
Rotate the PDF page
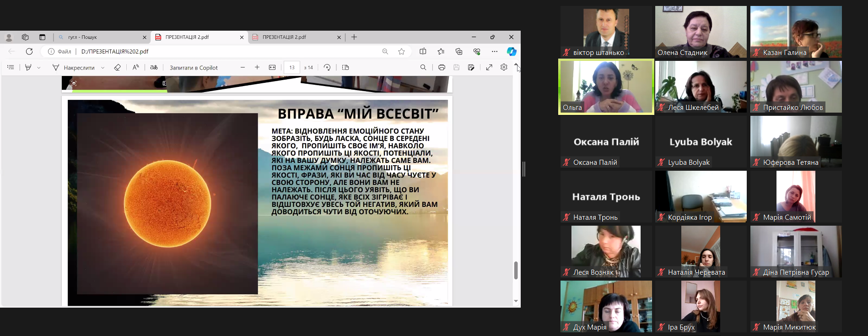(x=327, y=67)
